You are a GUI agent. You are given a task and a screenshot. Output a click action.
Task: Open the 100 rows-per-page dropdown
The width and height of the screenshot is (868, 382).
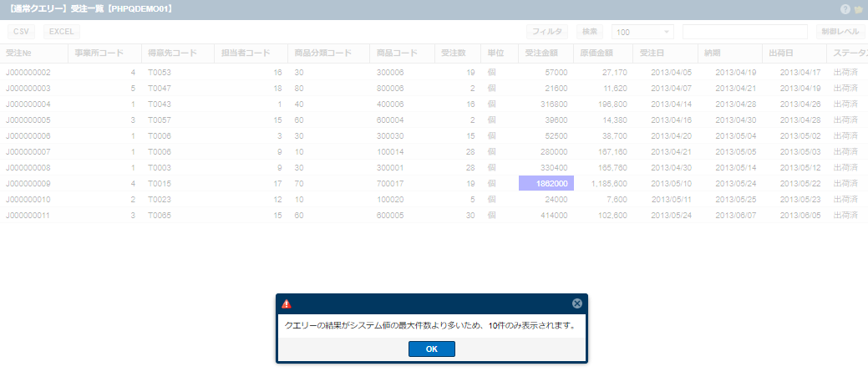point(642,32)
